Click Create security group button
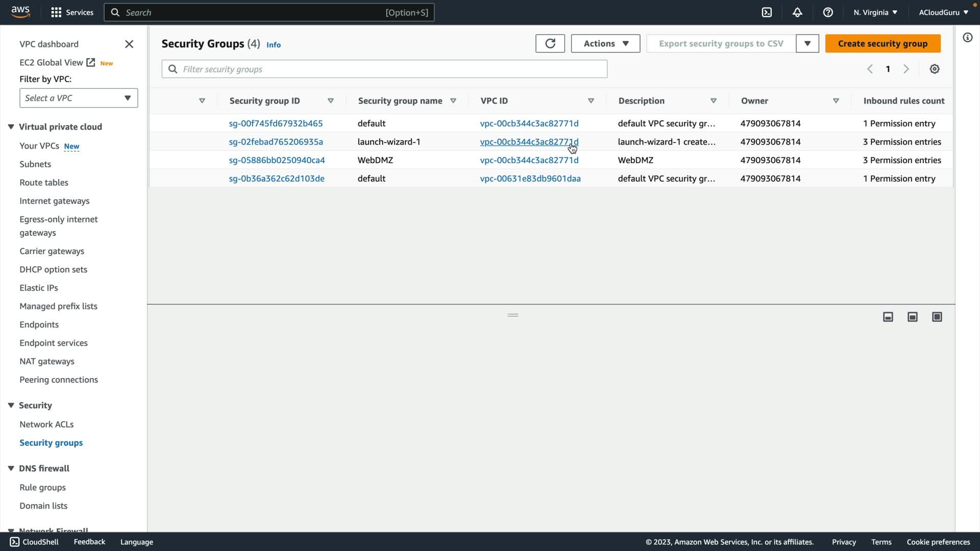This screenshot has height=551, width=980. tap(883, 43)
